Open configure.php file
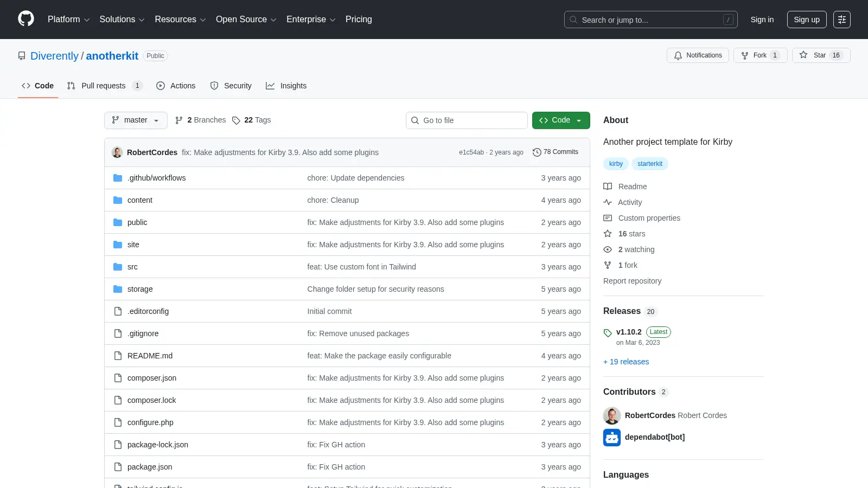868x488 pixels. (x=150, y=422)
